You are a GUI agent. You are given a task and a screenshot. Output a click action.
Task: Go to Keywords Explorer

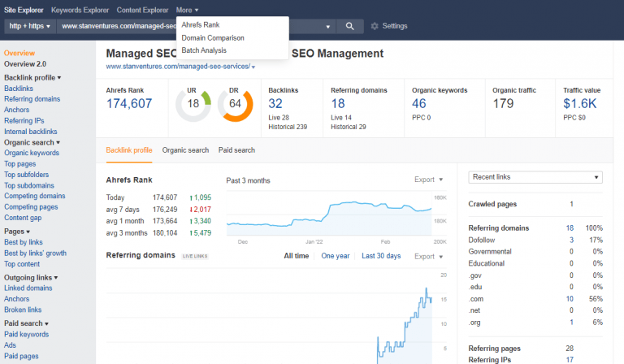[x=80, y=10]
